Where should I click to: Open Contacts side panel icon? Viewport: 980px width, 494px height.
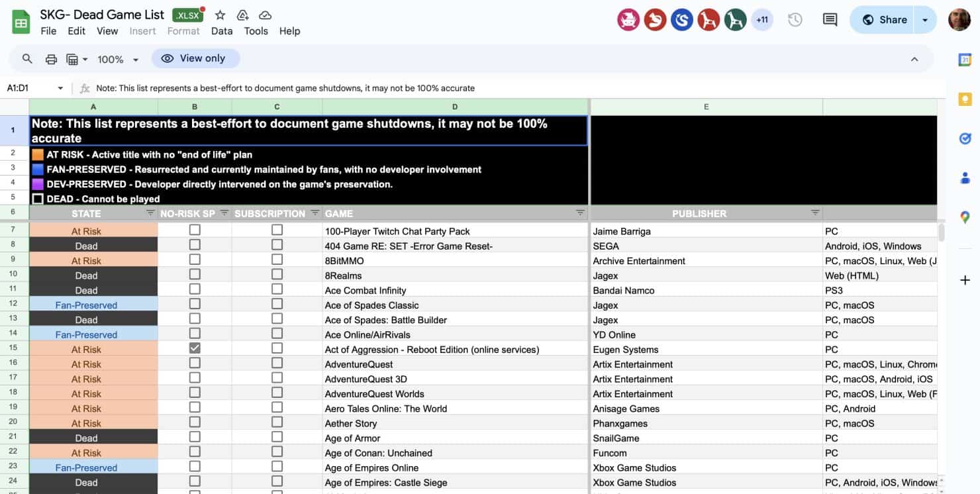[965, 177]
